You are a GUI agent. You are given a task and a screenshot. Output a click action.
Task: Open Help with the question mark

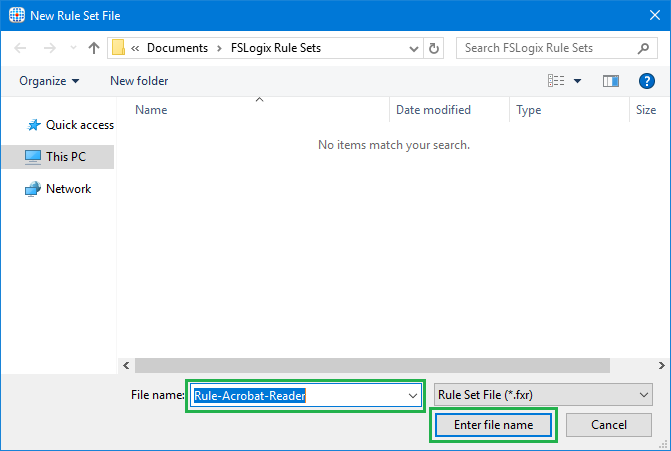coord(647,81)
